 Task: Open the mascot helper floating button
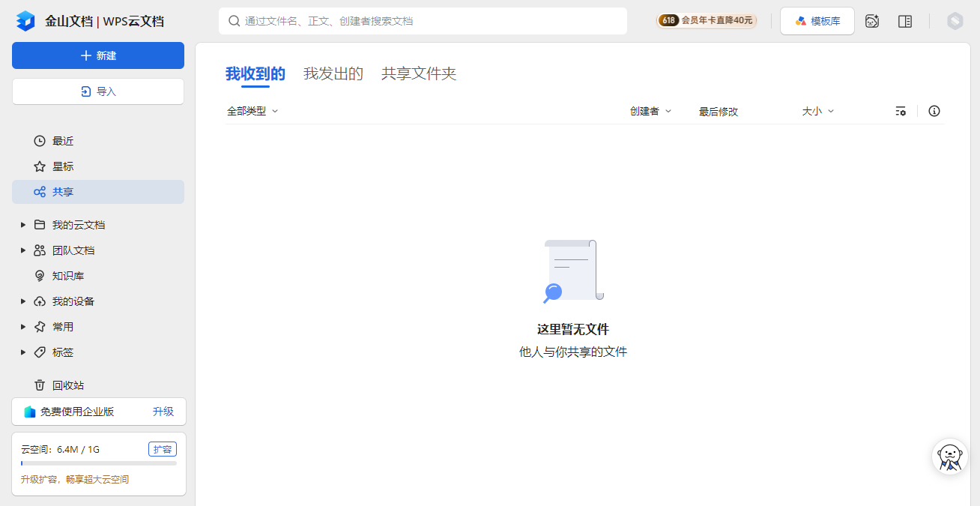point(950,457)
